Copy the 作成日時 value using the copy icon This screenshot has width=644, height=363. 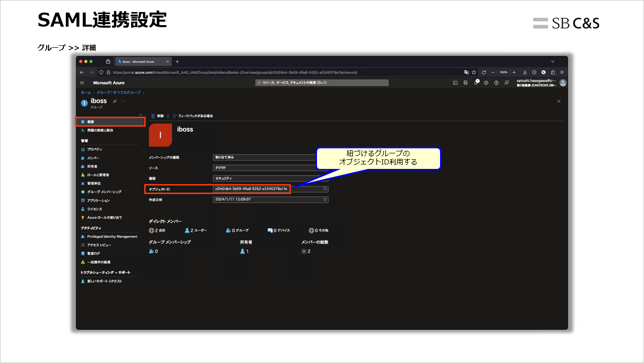point(325,200)
